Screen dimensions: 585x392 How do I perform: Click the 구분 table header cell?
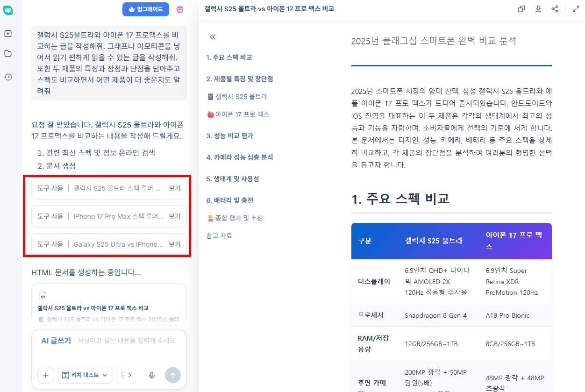[x=364, y=241]
